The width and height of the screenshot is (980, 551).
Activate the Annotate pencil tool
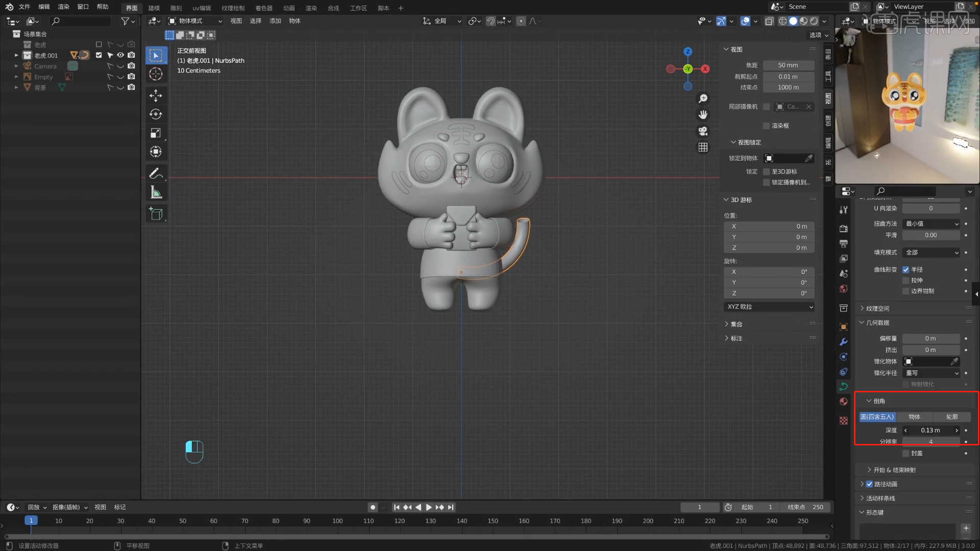[x=156, y=173]
